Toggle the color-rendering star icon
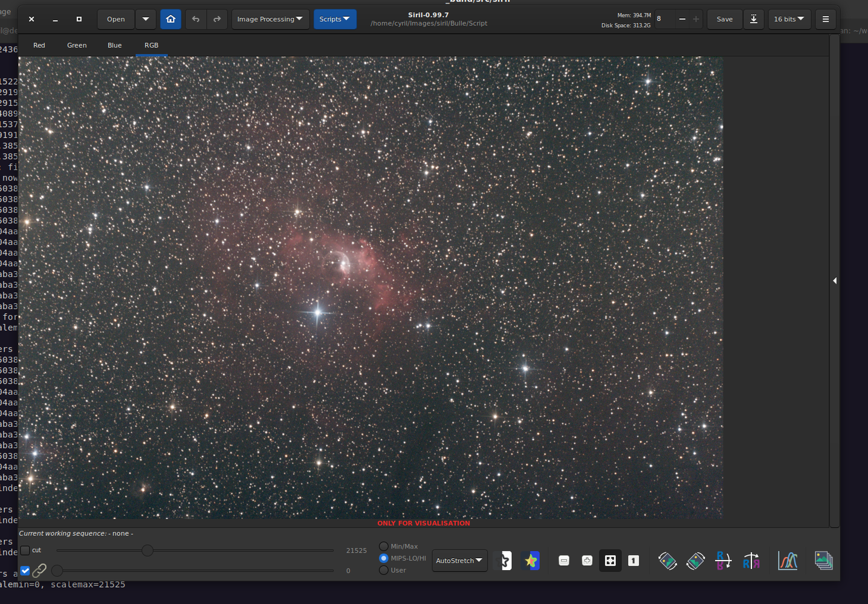Screen dimensions: 868x604 [531, 561]
